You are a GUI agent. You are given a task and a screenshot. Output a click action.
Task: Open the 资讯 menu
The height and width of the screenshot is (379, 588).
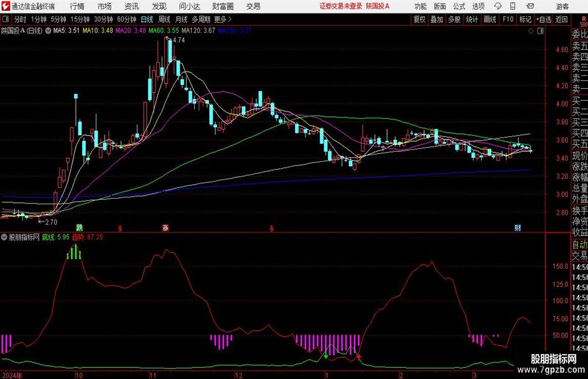pyautogui.click(x=131, y=6)
